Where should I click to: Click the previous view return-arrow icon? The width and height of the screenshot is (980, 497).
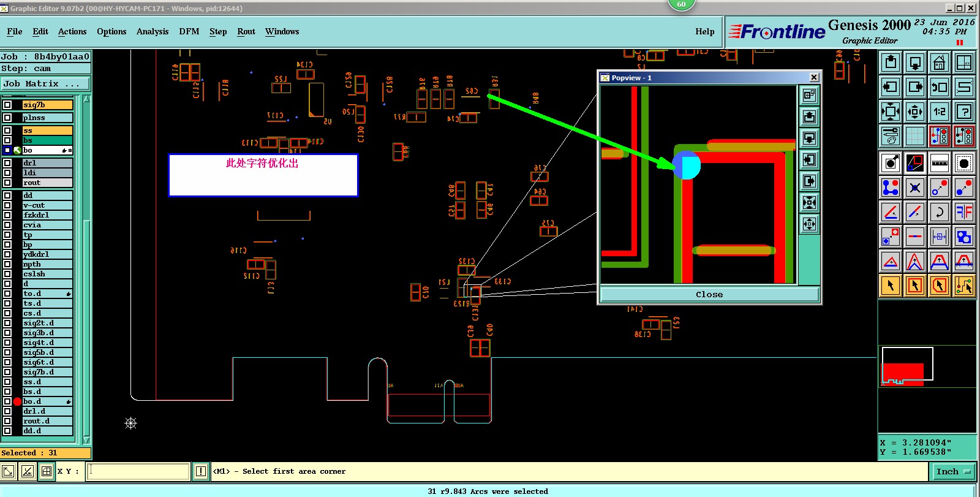(x=940, y=87)
